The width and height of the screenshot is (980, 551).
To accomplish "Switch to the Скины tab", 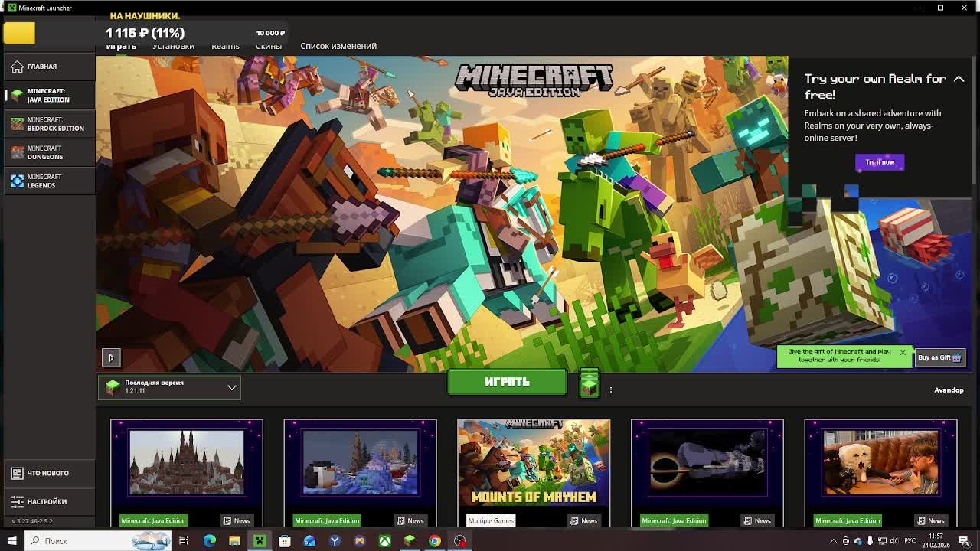I will tap(269, 46).
